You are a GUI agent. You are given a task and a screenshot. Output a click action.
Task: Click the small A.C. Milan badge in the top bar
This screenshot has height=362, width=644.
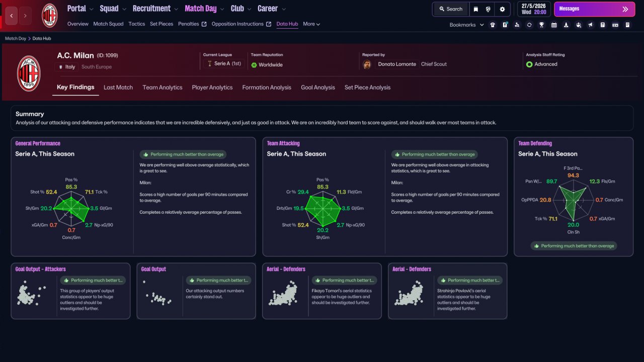pyautogui.click(x=49, y=15)
